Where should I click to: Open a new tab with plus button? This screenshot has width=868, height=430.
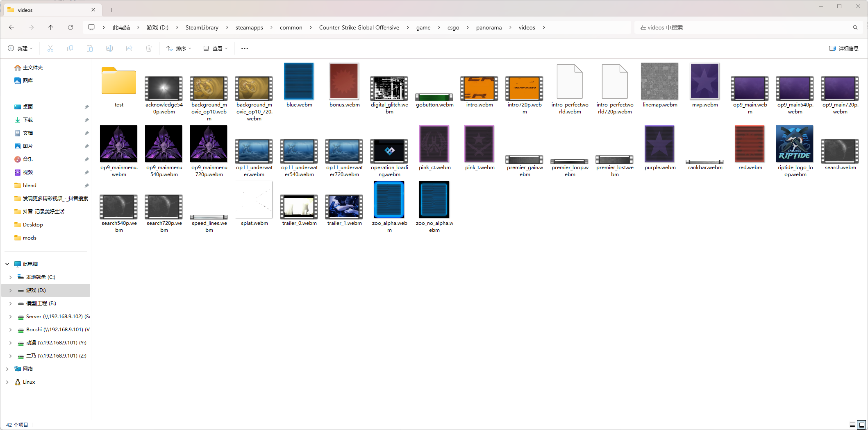point(111,10)
